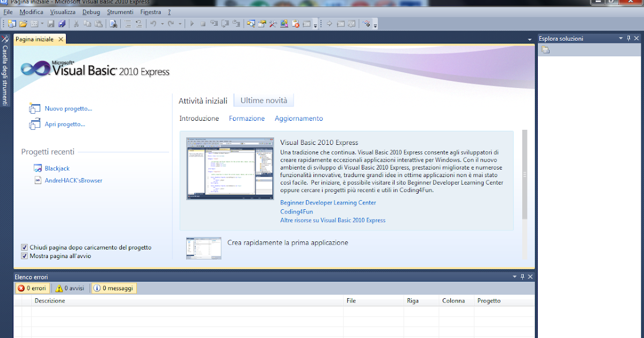
Task: Toggle the 0 messaggi filter
Action: point(114,288)
